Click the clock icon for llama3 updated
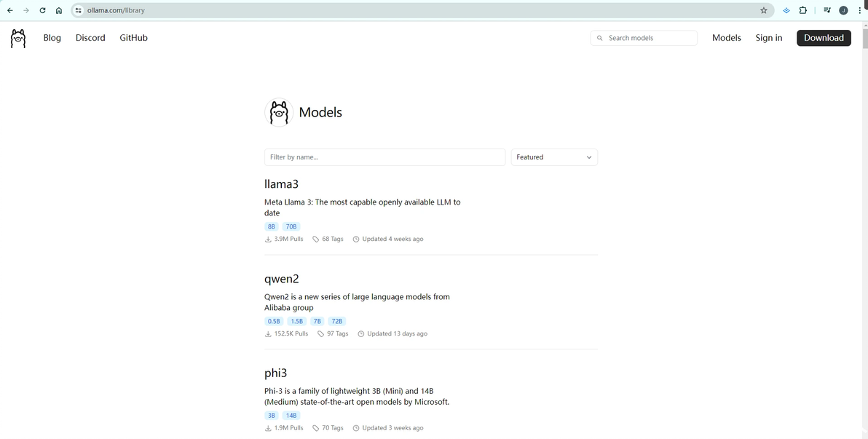 click(x=356, y=239)
